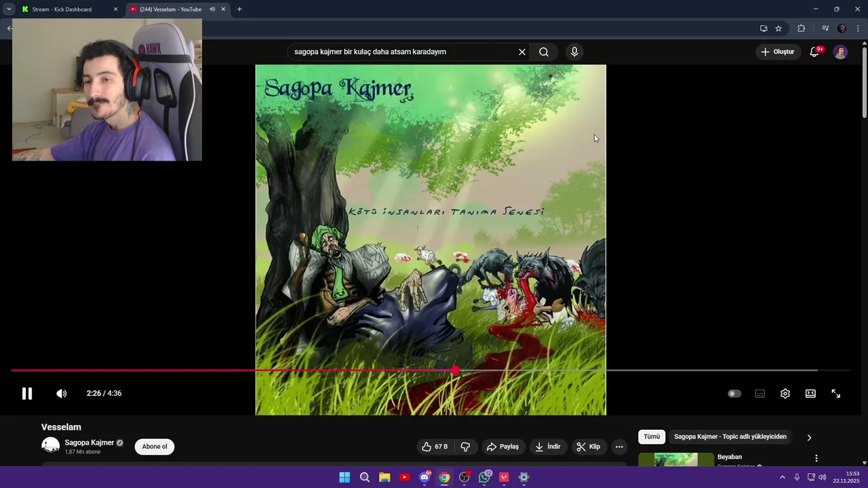Open the Beyaban suggested video thumbnail
The image size is (868, 488).
coord(676,460)
